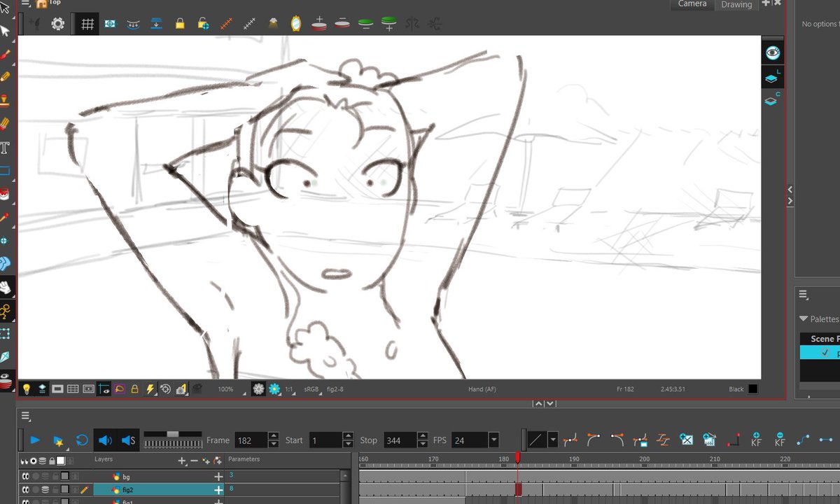Click the red corner-angle icon in timeline toolbar
The width and height of the screenshot is (840, 504).
733,440
